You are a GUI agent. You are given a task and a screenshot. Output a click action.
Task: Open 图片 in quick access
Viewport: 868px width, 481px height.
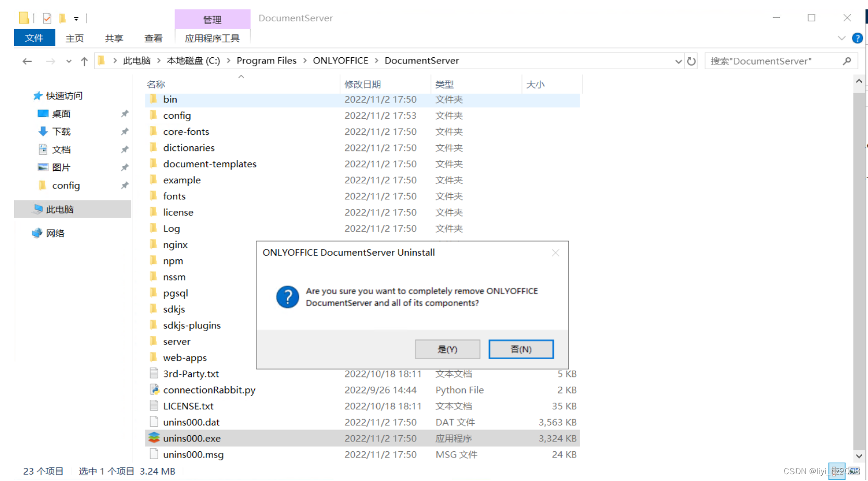[61, 168]
